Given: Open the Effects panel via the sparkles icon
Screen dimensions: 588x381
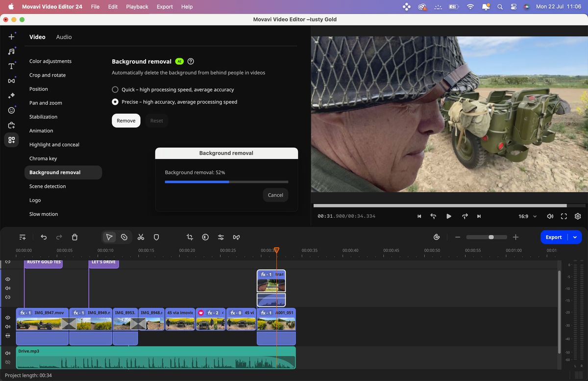Looking at the screenshot, I should [x=11, y=95].
